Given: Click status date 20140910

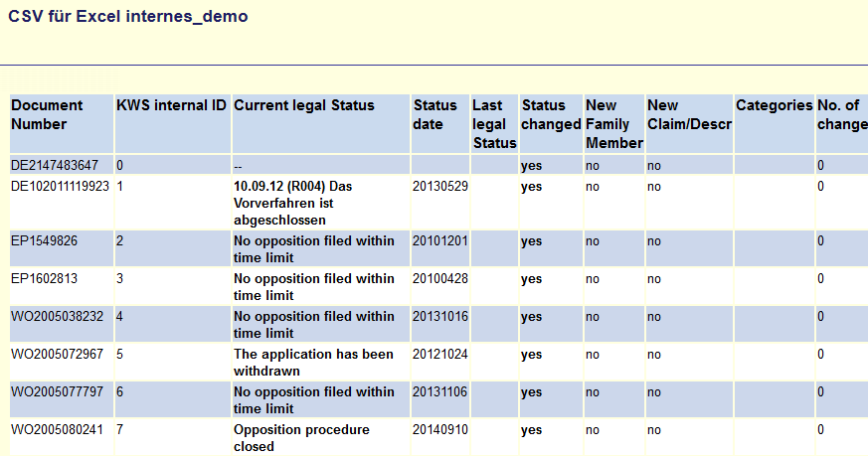Looking at the screenshot, I should tap(440, 429).
